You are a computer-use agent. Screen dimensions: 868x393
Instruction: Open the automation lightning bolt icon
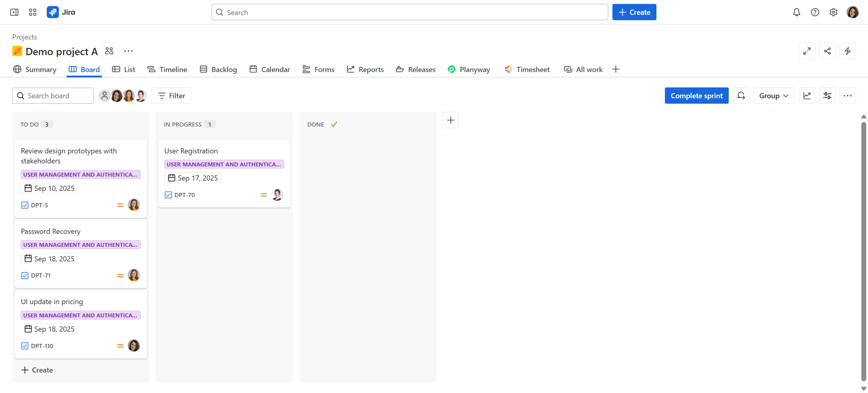847,51
